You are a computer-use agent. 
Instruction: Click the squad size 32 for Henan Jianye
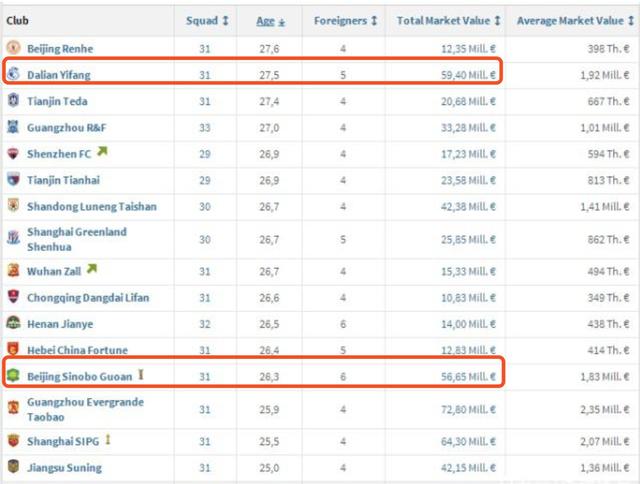(205, 324)
